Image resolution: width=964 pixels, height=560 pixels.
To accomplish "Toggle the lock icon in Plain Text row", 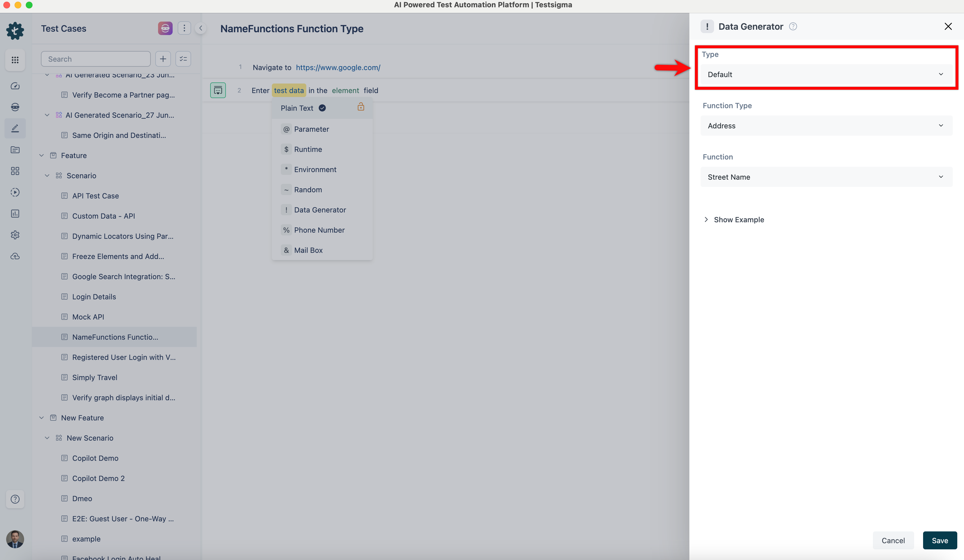I will [360, 107].
